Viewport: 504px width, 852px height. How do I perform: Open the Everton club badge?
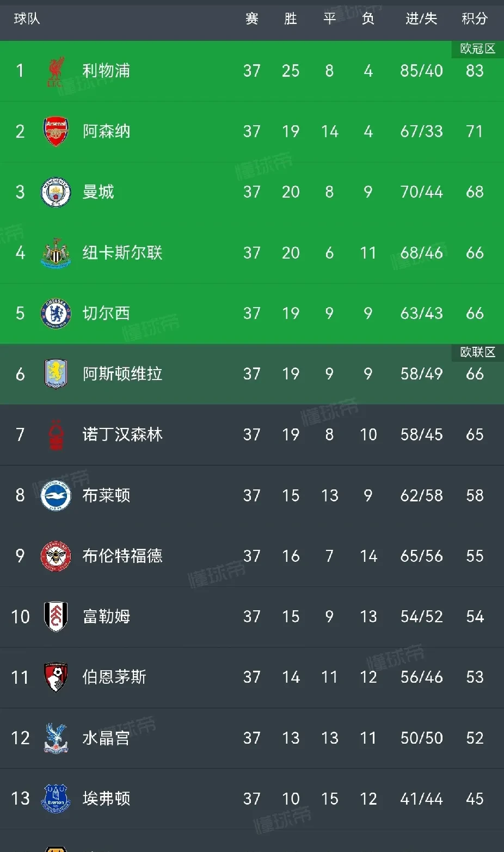56,799
